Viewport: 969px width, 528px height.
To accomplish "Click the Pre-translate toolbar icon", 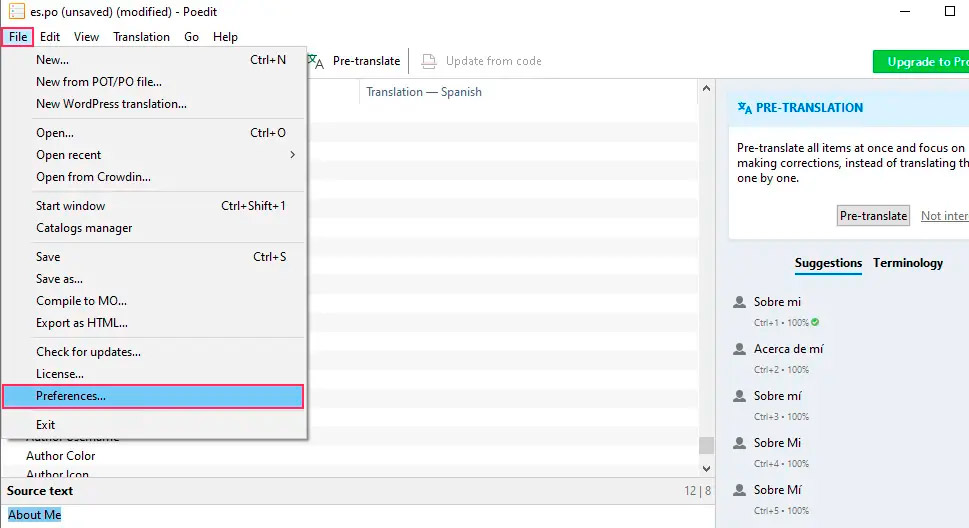I will (x=316, y=61).
